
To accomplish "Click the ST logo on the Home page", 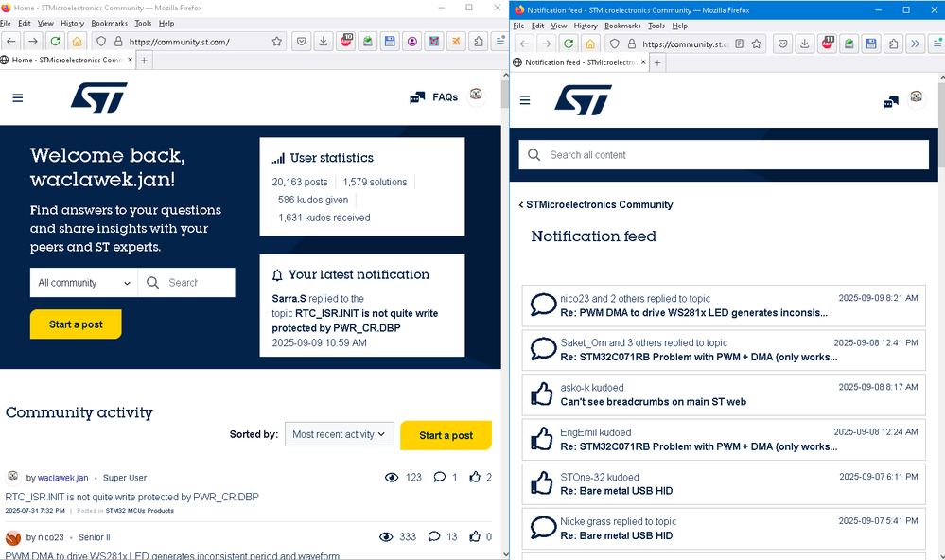I will pyautogui.click(x=98, y=97).
